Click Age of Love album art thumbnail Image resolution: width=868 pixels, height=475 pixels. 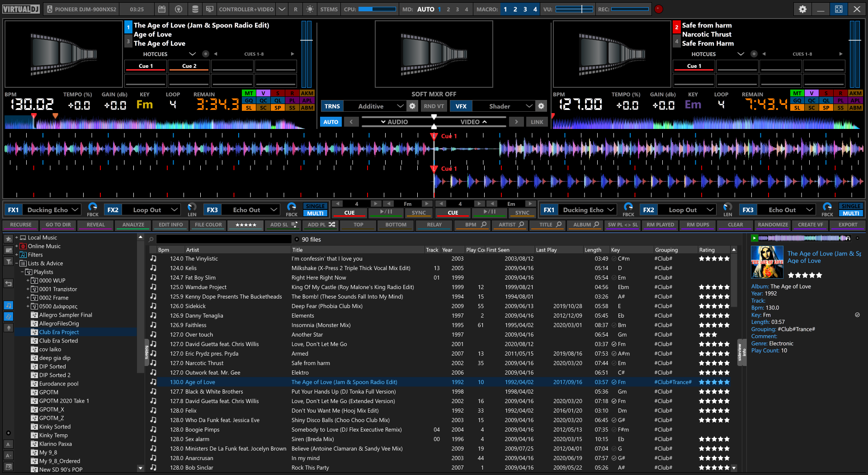[x=767, y=262]
